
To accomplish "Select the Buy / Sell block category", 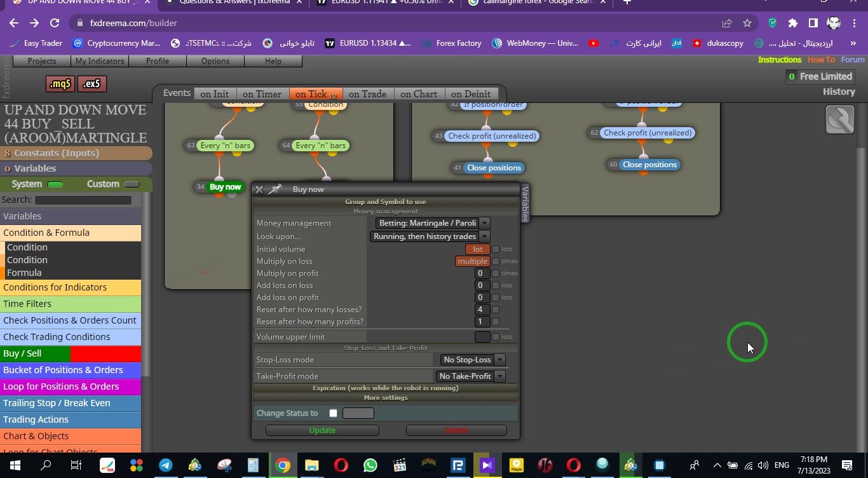I will (x=71, y=353).
